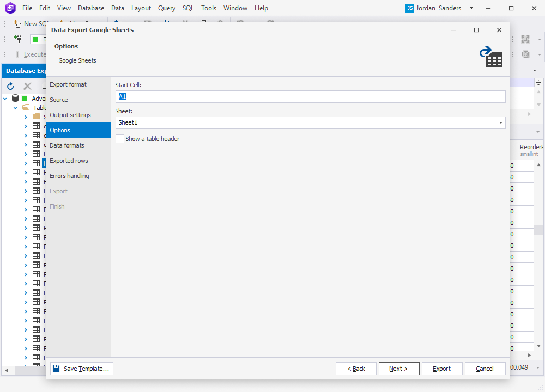The height and width of the screenshot is (392, 545).
Task: Click the Next button
Action: pos(399,369)
